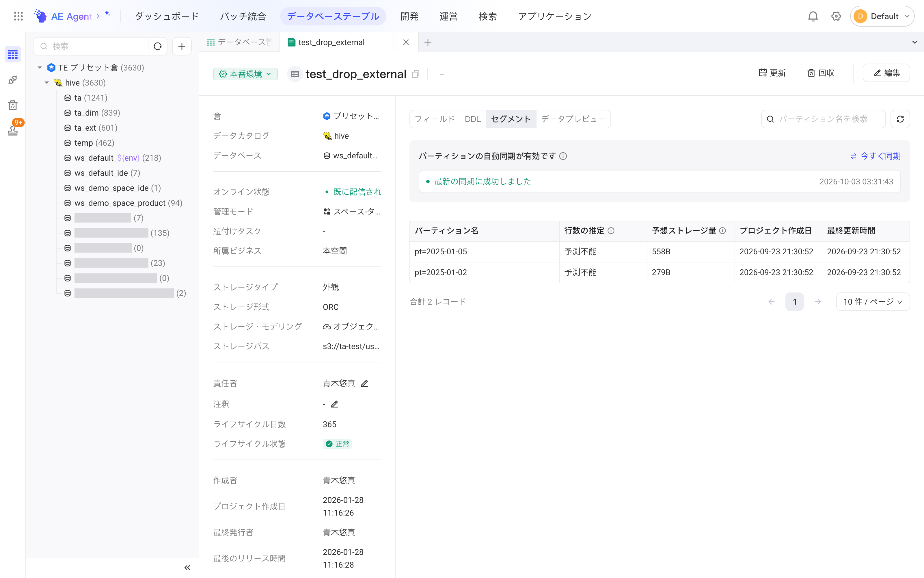Open the Default account dropdown
The width and height of the screenshot is (924, 578).
point(882,16)
